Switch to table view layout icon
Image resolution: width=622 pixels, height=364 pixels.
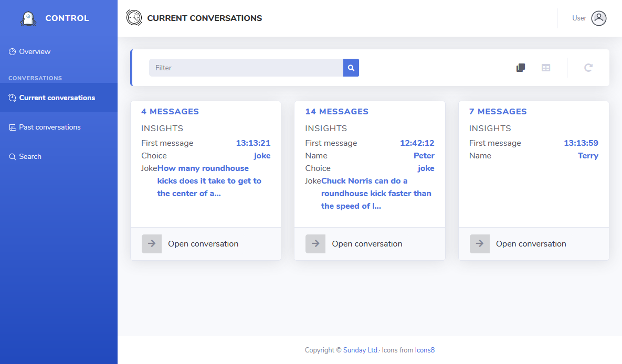click(x=546, y=68)
